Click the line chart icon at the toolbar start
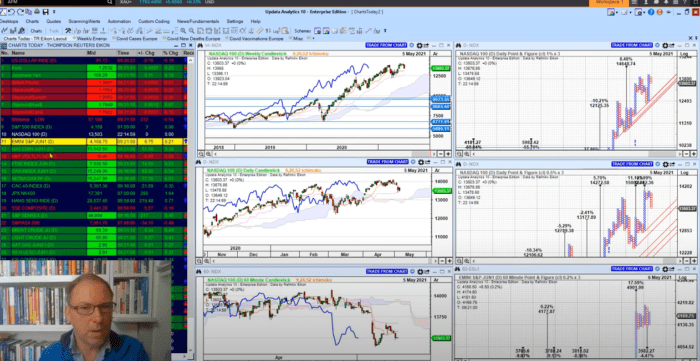The width and height of the screenshot is (700, 361). (x=4, y=31)
